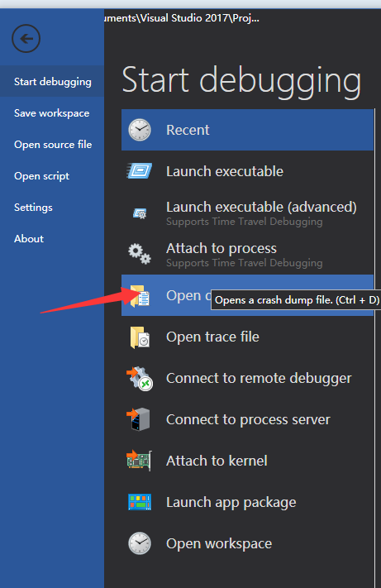This screenshot has width=381, height=588.
Task: Select Start debugging in the sidebar
Action: tap(52, 81)
